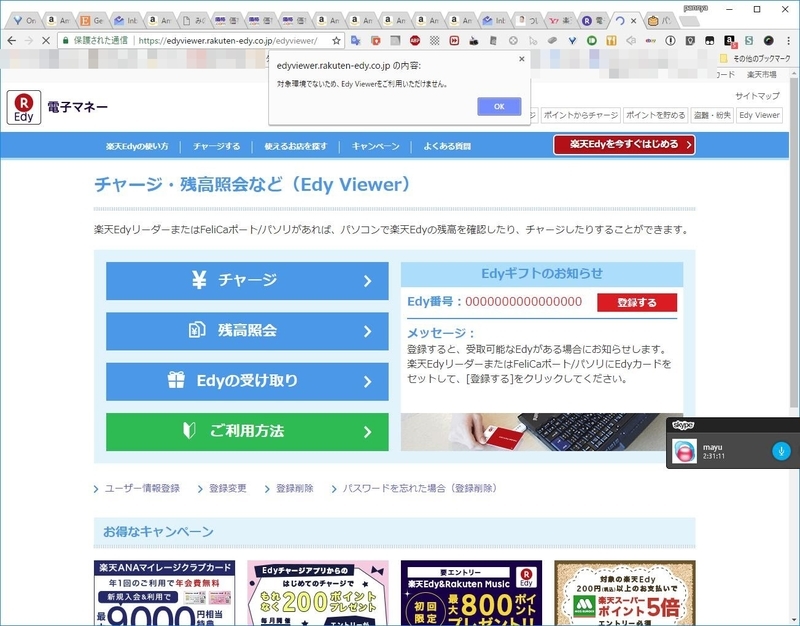Click the blue Y extension icon
The image size is (800, 626).
click(x=572, y=40)
